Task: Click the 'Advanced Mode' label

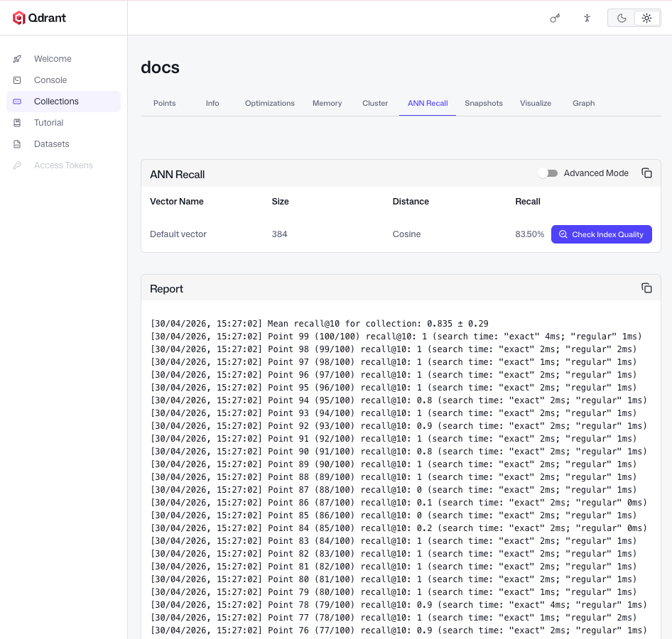Action: pos(596,173)
